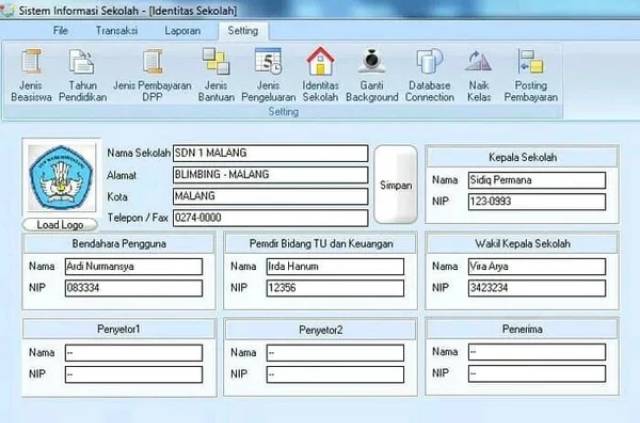Open the File menu

pyautogui.click(x=60, y=30)
